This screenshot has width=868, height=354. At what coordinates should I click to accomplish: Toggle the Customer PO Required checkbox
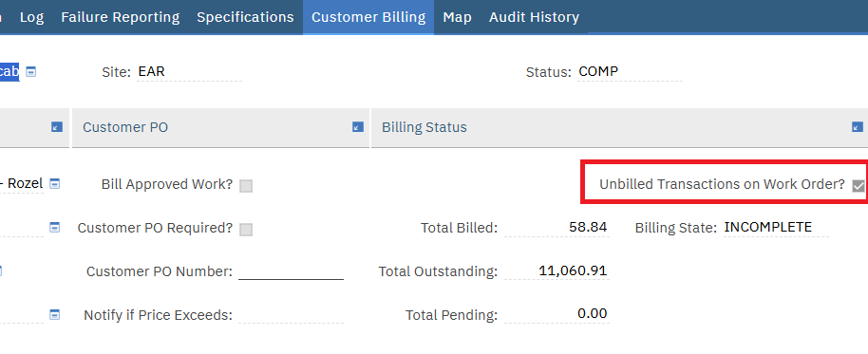coord(246,230)
